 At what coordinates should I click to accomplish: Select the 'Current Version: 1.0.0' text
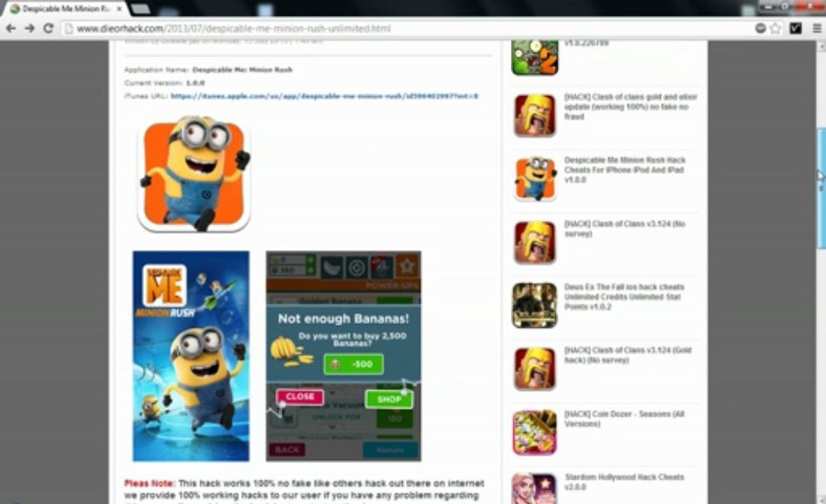(x=164, y=83)
